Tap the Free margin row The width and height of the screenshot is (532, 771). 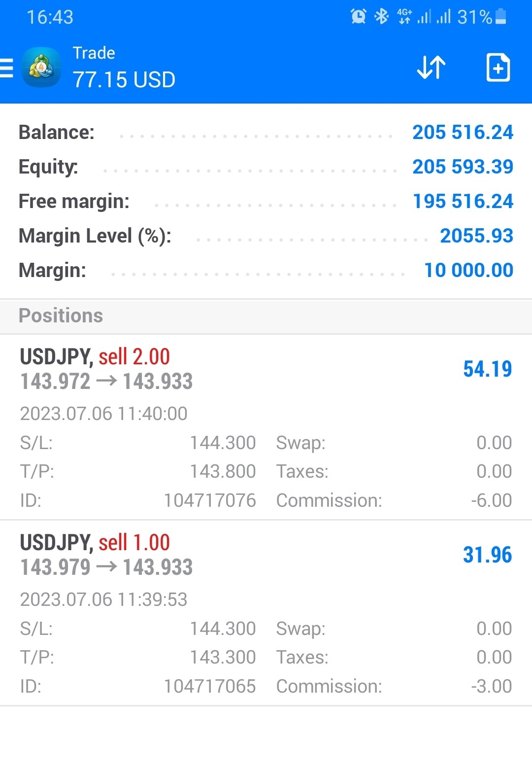(x=266, y=201)
